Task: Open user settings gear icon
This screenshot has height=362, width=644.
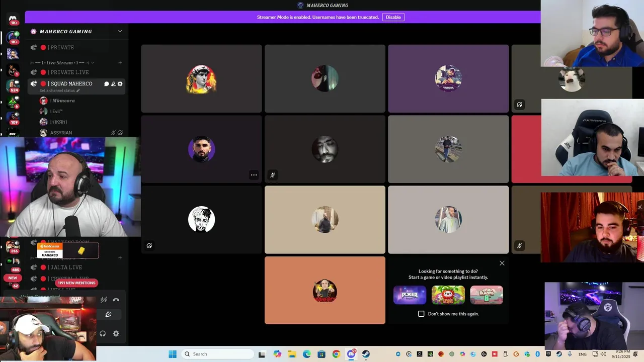Action: tap(116, 333)
